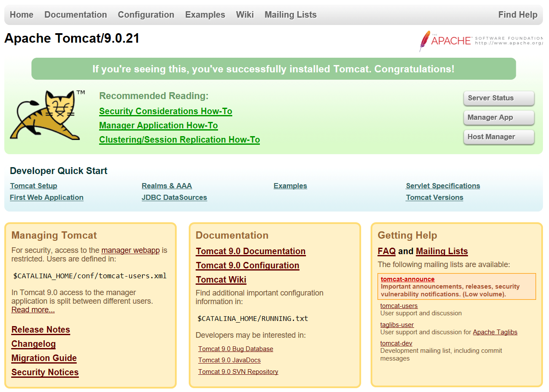Select Examples in the top navigation bar
The height and width of the screenshot is (392, 549).
pos(205,15)
